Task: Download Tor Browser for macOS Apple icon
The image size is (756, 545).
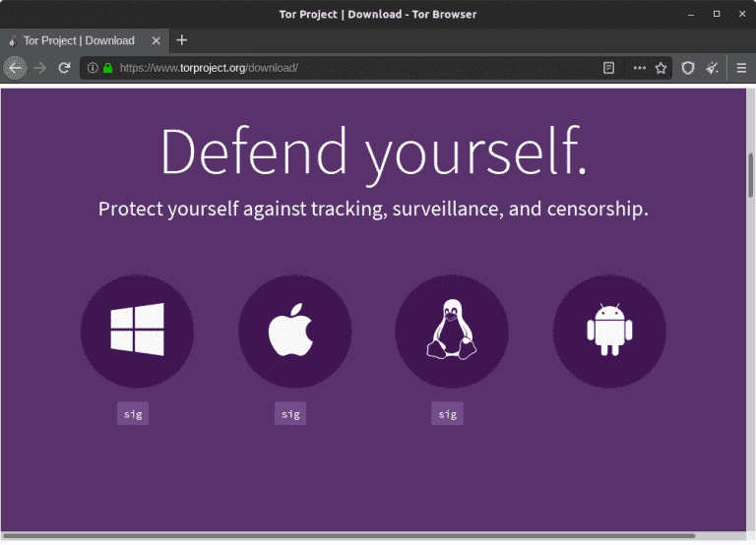Action: tap(294, 332)
